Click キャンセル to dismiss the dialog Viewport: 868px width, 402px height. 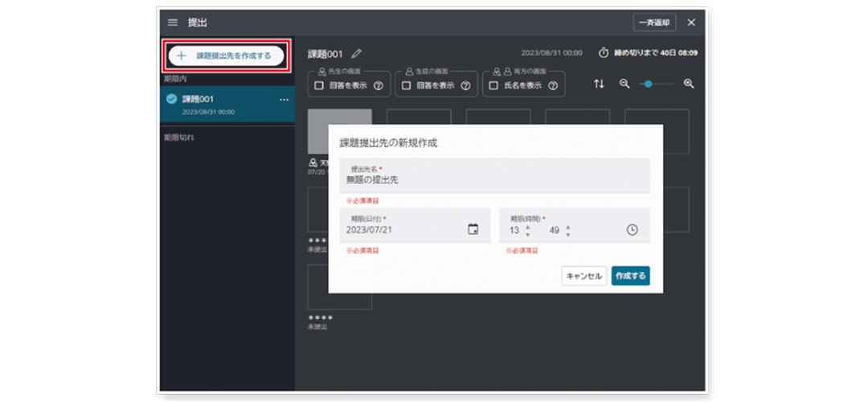584,275
